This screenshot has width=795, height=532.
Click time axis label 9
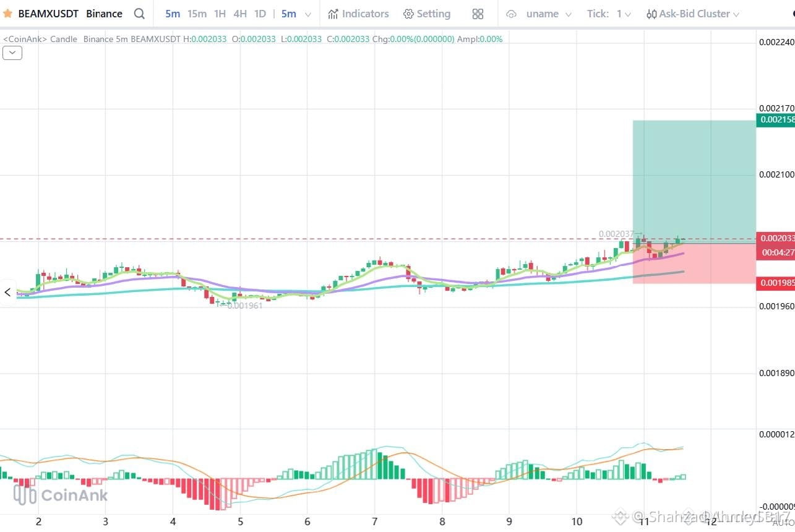(x=509, y=521)
